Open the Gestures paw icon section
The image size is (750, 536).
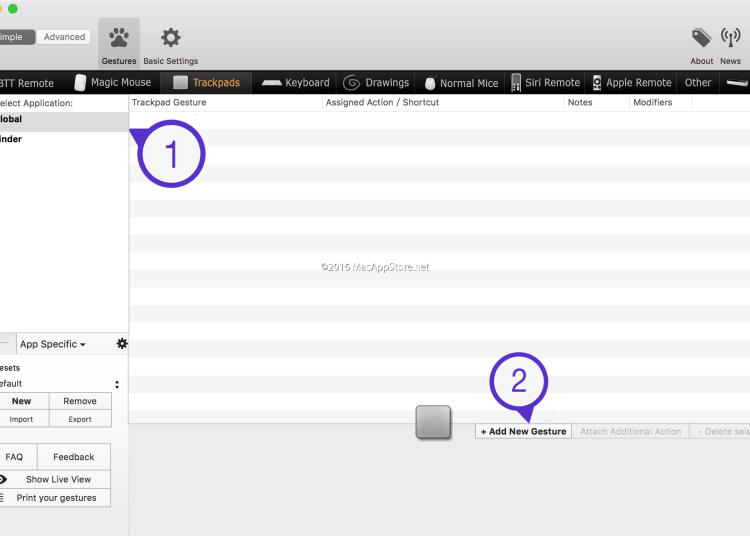pos(119,40)
